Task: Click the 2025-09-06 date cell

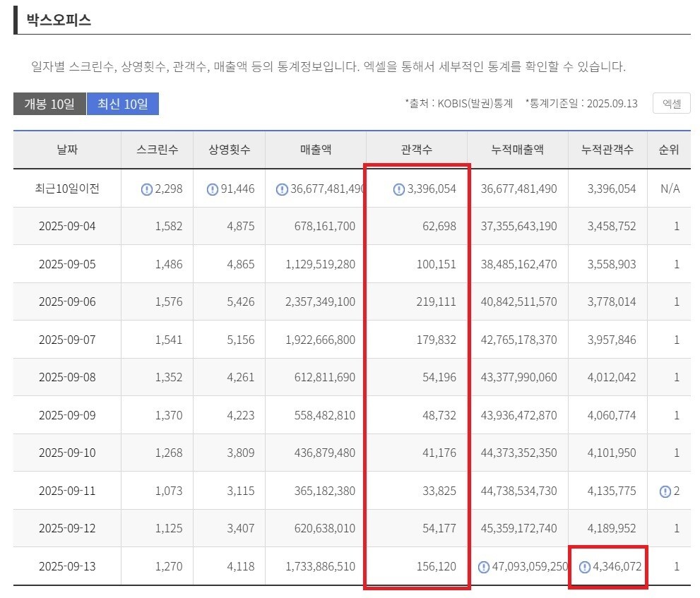Action: [x=67, y=301]
